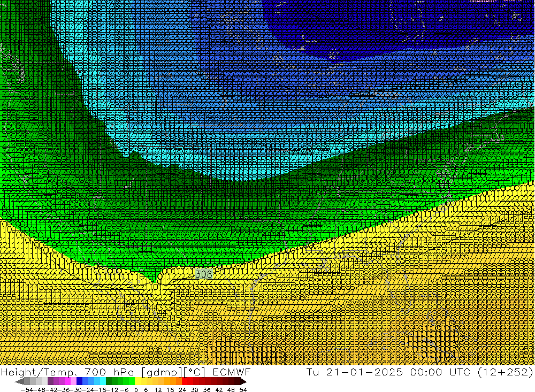Click the '[°C]' unit label
This screenshot has width=535, height=392.
[x=194, y=372]
